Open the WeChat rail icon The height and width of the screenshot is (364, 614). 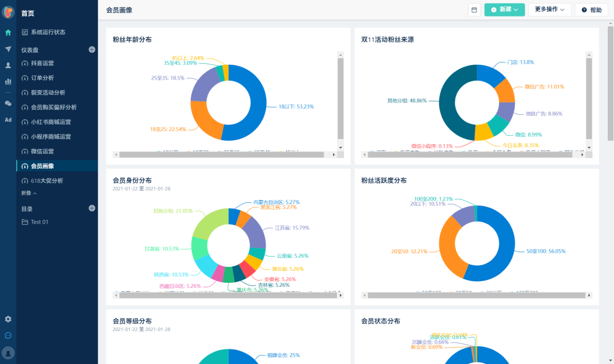pyautogui.click(x=8, y=103)
